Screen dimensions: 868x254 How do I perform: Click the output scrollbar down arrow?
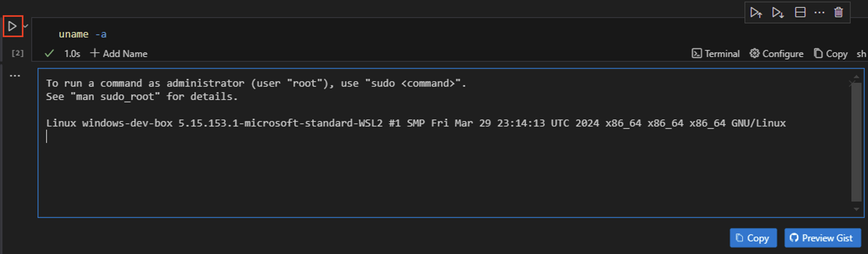pos(856,209)
